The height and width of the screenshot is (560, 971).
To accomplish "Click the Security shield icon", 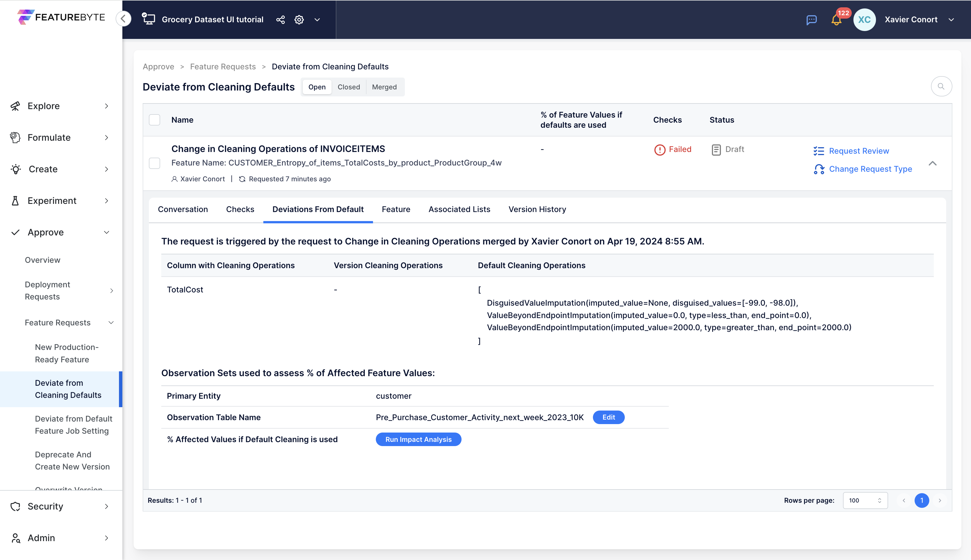I will [16, 506].
